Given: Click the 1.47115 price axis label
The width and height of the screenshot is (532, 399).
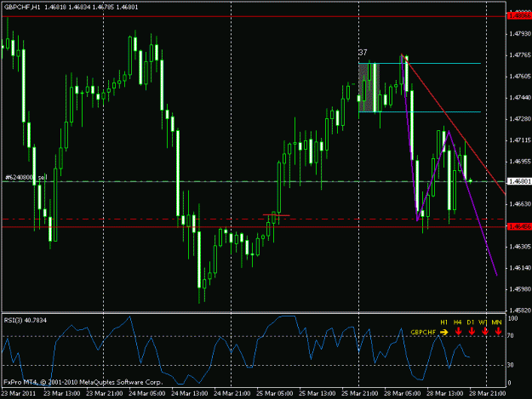Looking at the screenshot, I should tap(520, 140).
